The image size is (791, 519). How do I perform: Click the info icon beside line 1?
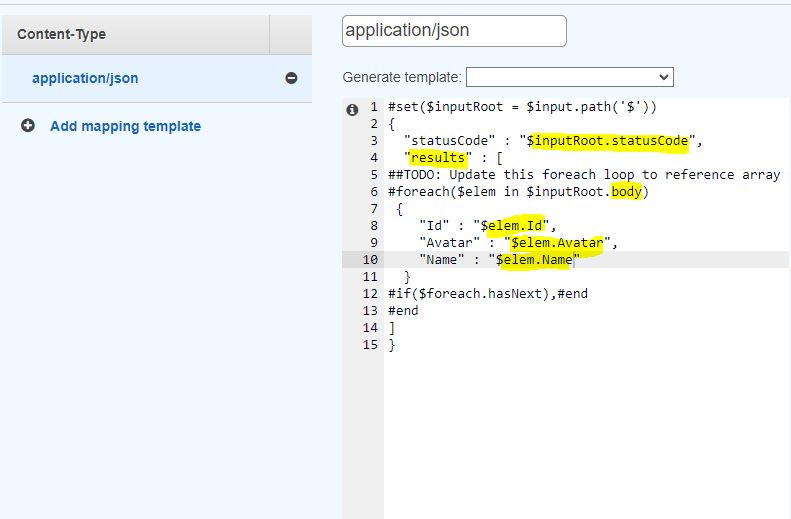coord(352,109)
